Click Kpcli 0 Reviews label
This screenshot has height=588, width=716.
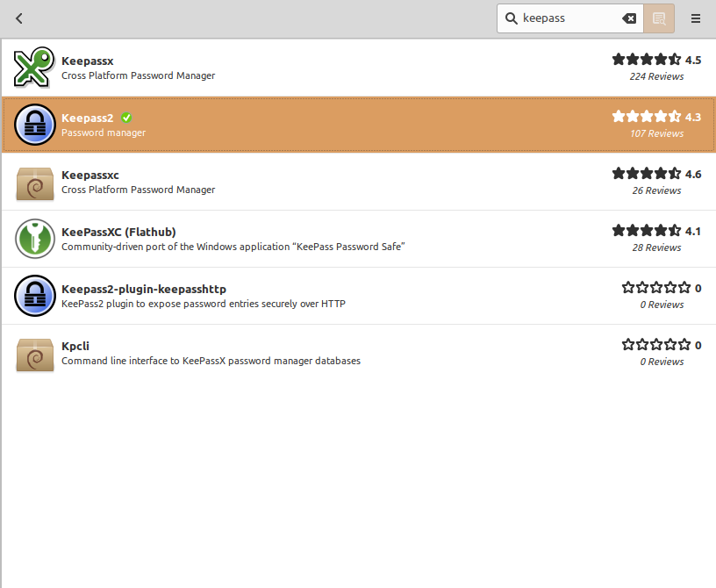coord(662,362)
